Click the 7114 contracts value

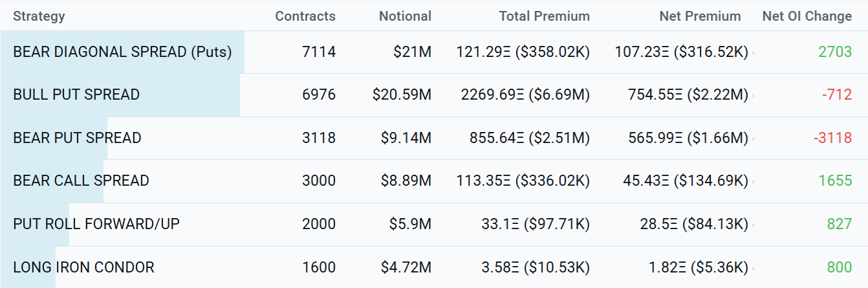pos(319,52)
